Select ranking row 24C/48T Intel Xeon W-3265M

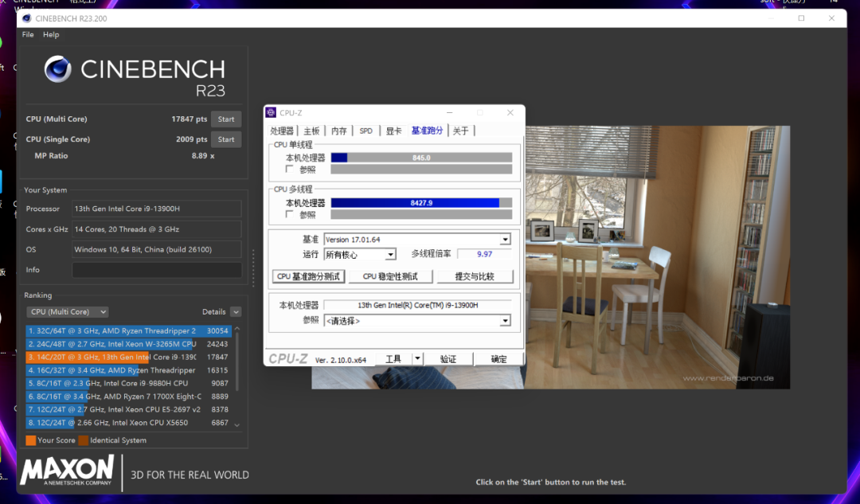pyautogui.click(x=128, y=344)
